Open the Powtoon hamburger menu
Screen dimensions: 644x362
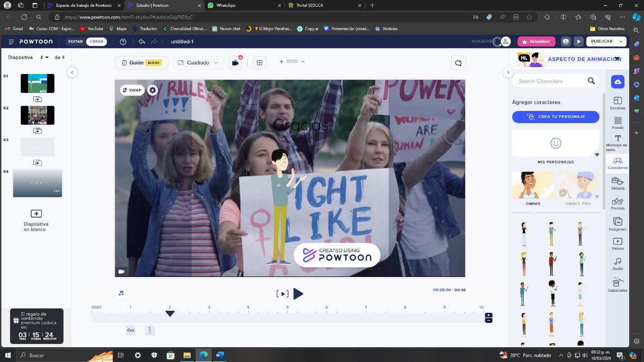click(11, 41)
